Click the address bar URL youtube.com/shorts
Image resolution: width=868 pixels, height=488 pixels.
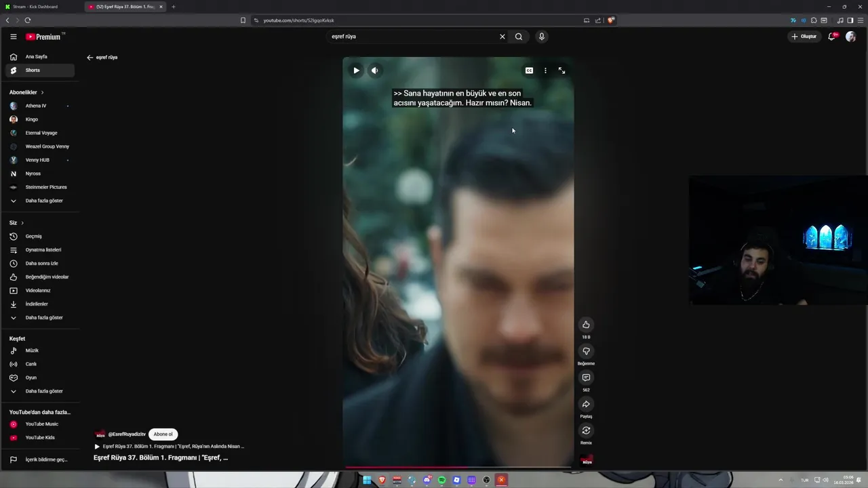(x=298, y=20)
